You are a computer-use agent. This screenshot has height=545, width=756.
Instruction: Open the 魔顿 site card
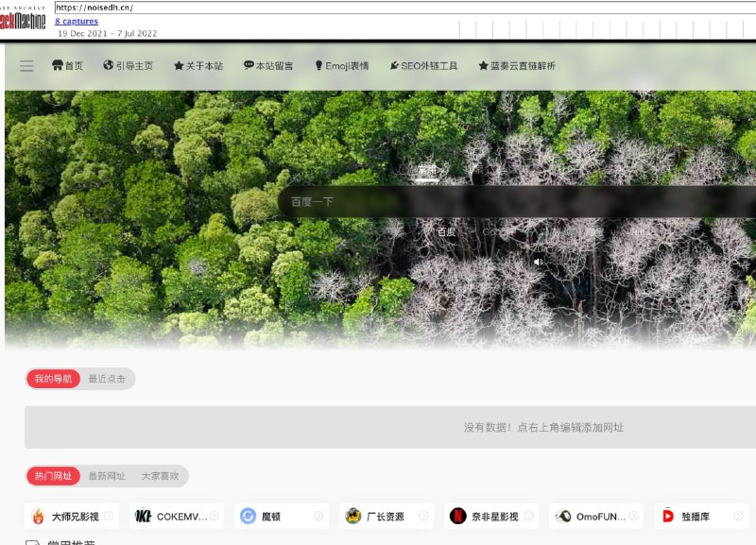click(x=282, y=516)
